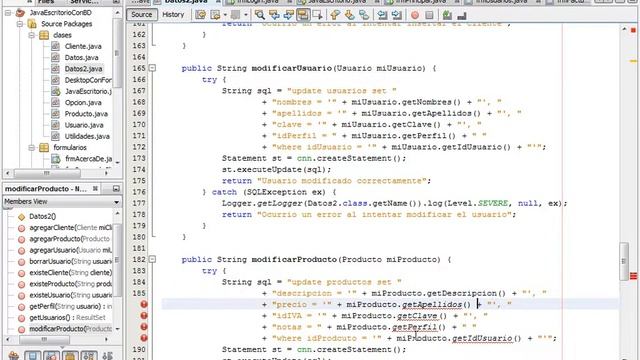The height and width of the screenshot is (360, 640).
Task: Click error glyph on getIdUsuario product line
Action: [144, 338]
